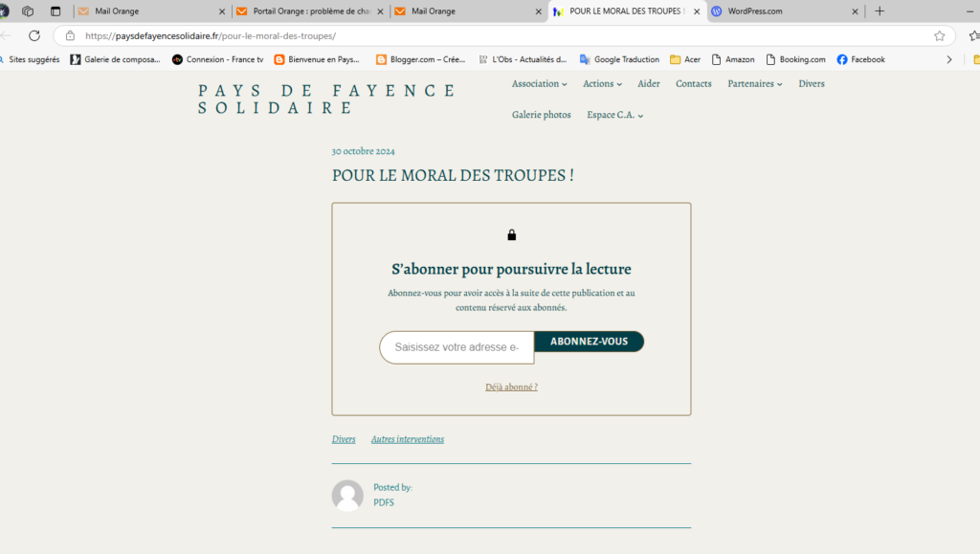Open a new browser tab
Viewport: 980px width, 554px height.
pyautogui.click(x=880, y=11)
